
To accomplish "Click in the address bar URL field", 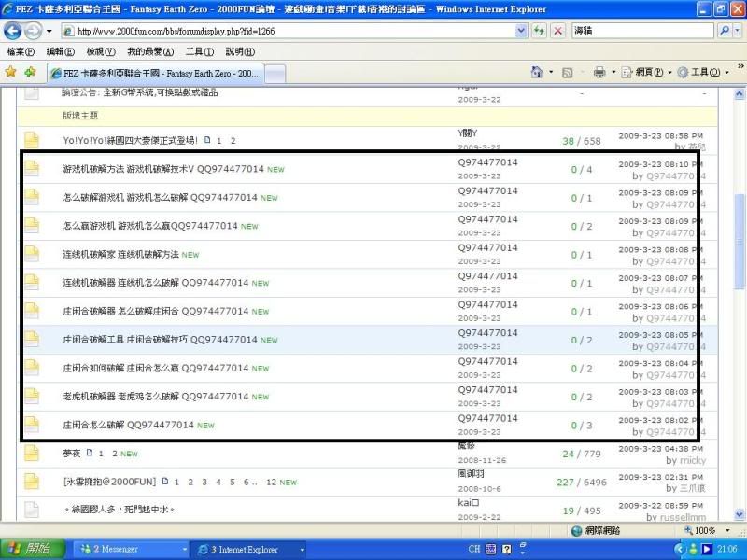I will (280, 31).
